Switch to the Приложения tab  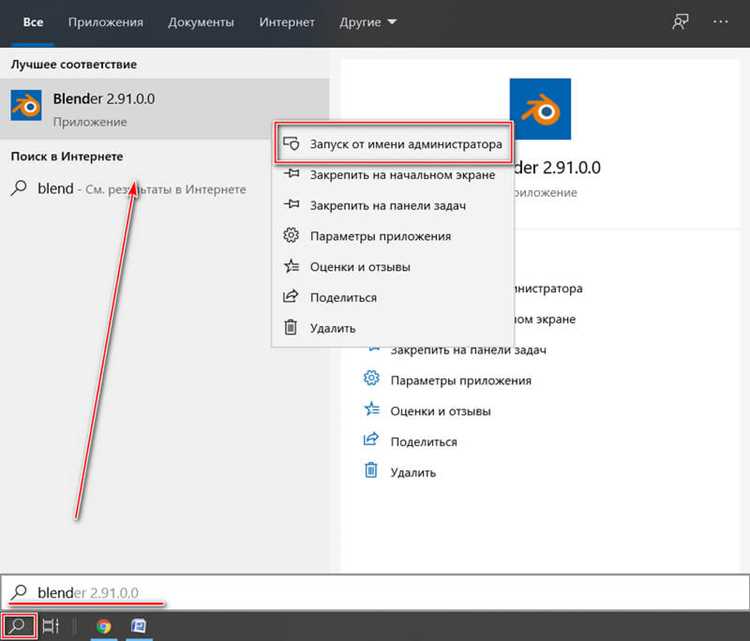[105, 22]
